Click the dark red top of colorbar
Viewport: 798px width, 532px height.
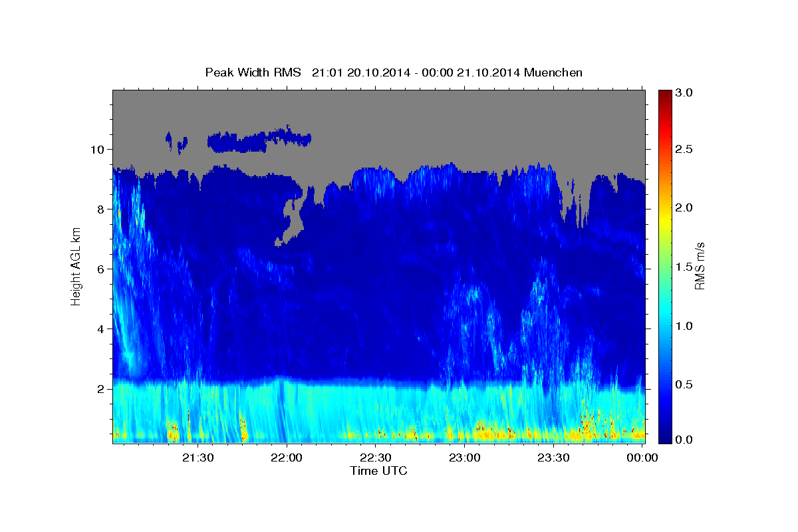665,96
